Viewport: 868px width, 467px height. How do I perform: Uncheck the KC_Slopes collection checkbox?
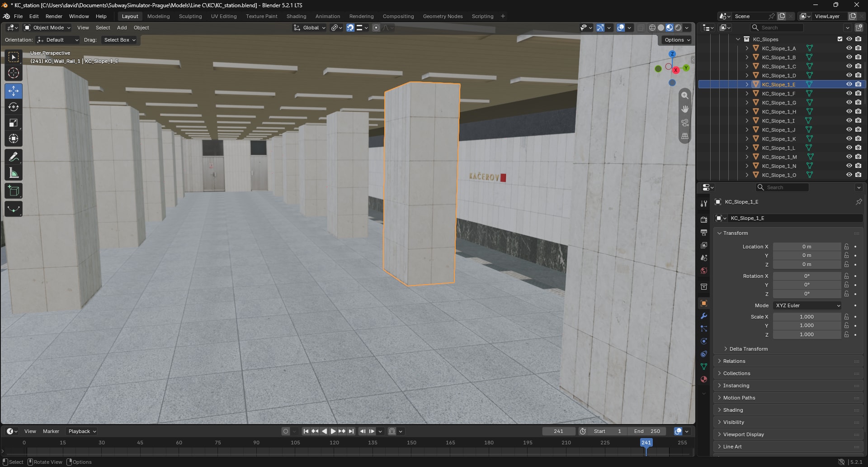click(840, 39)
